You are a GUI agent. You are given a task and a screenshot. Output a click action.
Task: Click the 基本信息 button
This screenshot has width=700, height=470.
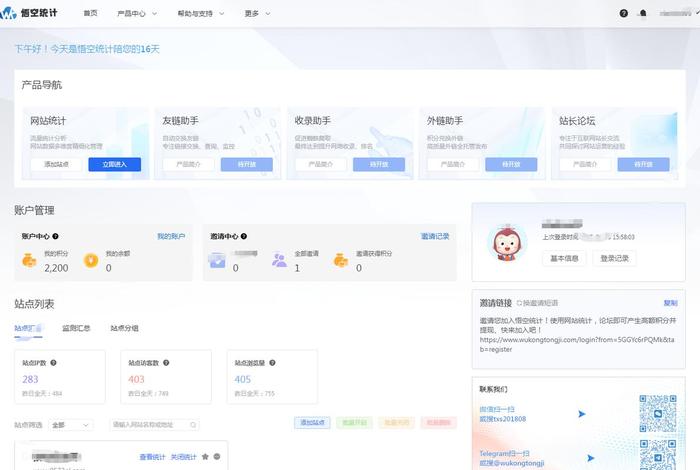564,258
